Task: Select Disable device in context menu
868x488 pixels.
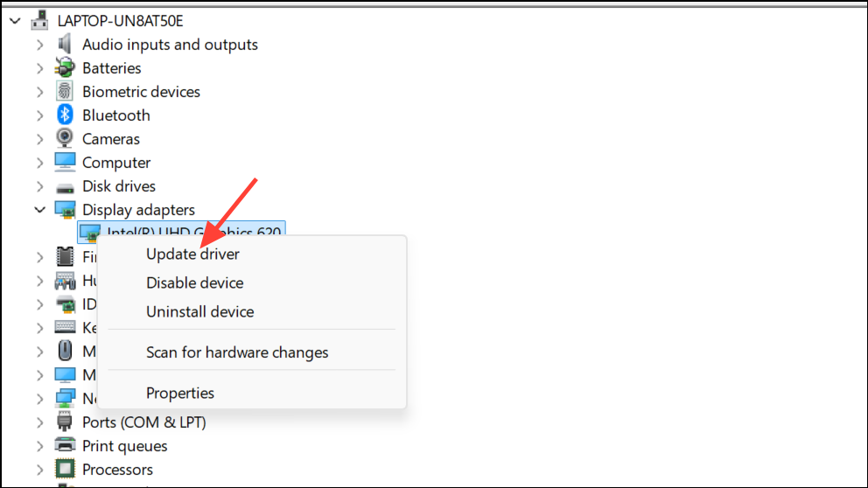Action: pyautogui.click(x=194, y=282)
